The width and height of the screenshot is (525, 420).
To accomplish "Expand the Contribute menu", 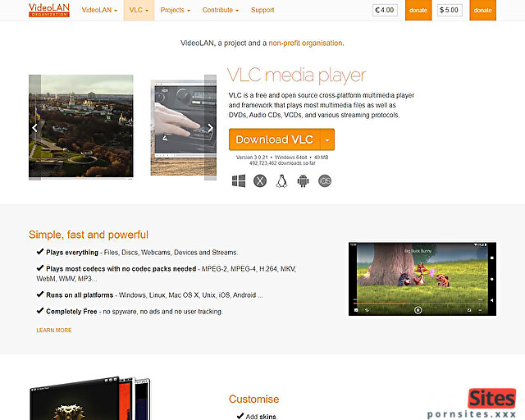I will point(221,10).
